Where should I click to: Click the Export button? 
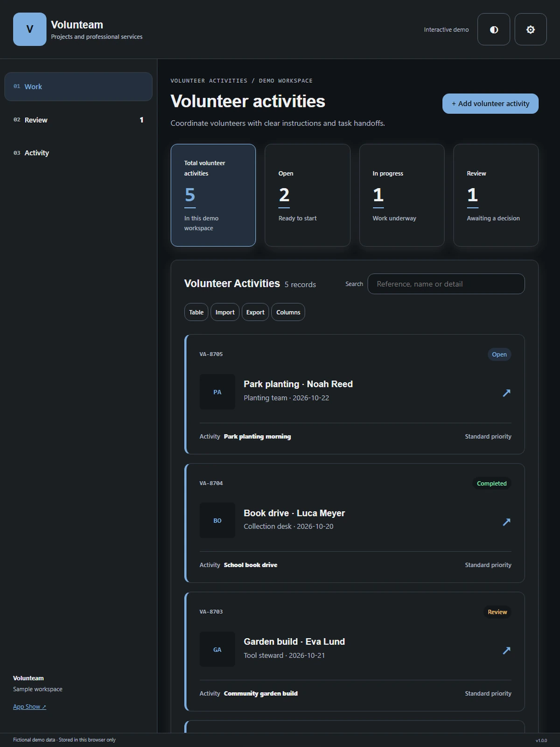point(255,312)
